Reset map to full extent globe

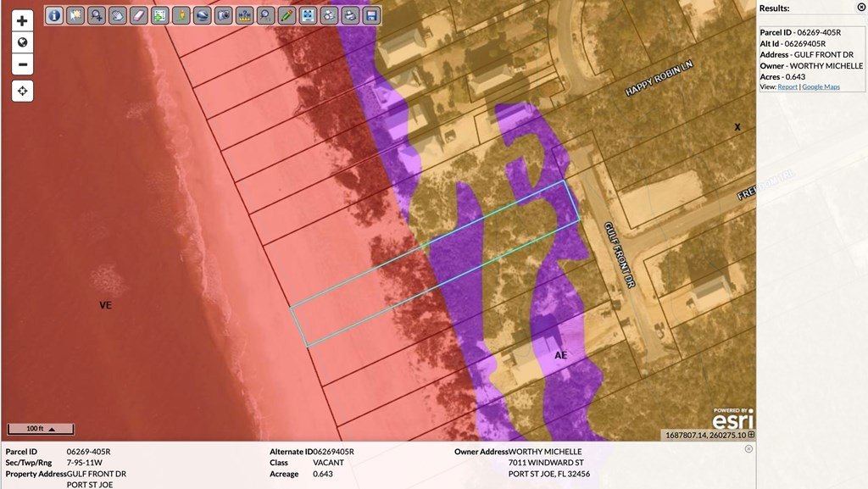coord(23,42)
